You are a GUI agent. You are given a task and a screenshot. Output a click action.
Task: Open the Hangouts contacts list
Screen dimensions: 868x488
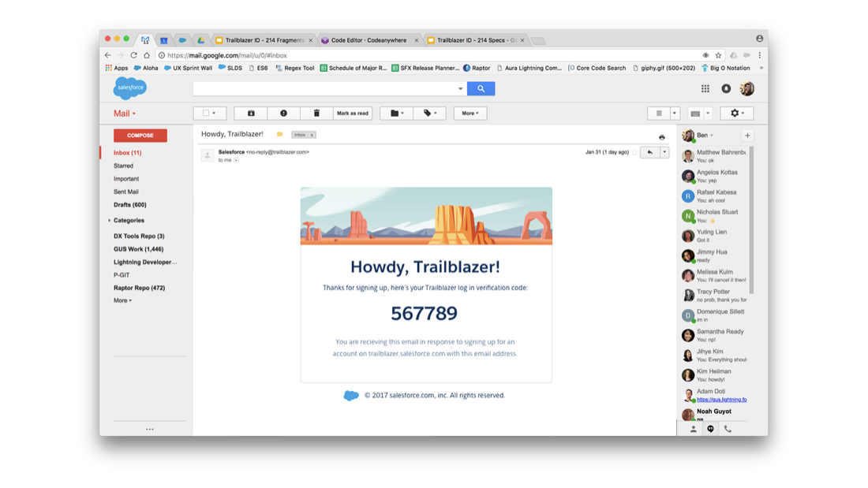(x=691, y=429)
